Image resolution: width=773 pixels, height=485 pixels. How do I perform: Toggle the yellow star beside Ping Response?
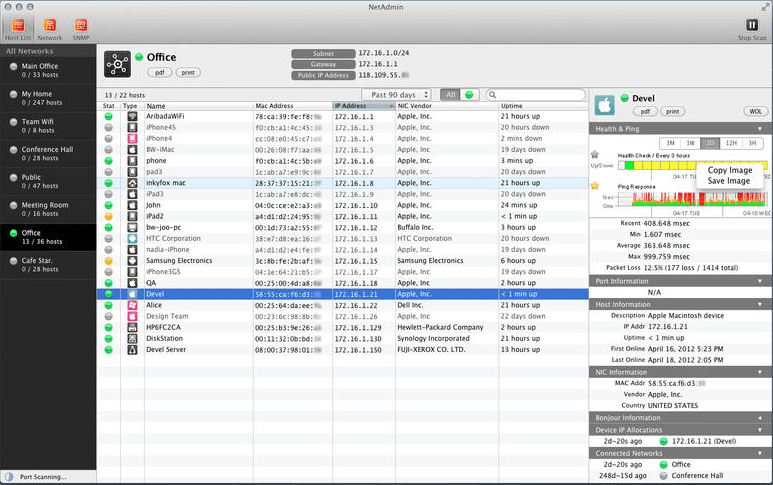pyautogui.click(x=595, y=185)
